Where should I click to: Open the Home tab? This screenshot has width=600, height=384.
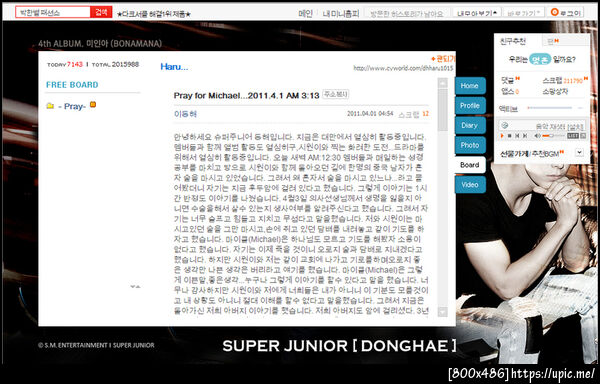tap(470, 86)
